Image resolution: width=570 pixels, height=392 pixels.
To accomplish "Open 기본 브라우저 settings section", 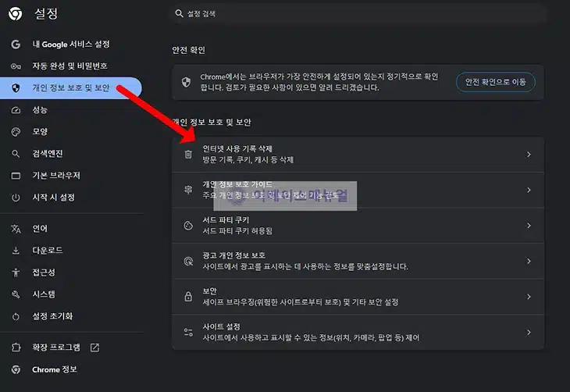I will click(71, 176).
